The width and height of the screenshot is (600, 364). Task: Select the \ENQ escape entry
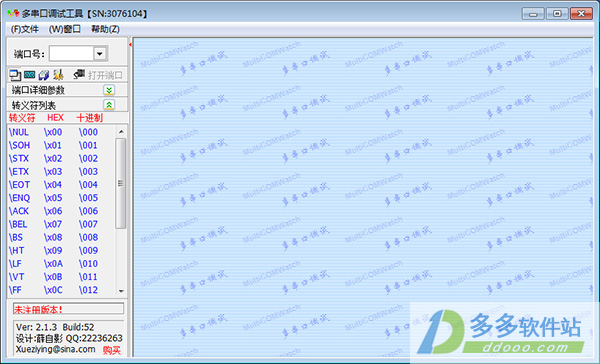click(20, 198)
